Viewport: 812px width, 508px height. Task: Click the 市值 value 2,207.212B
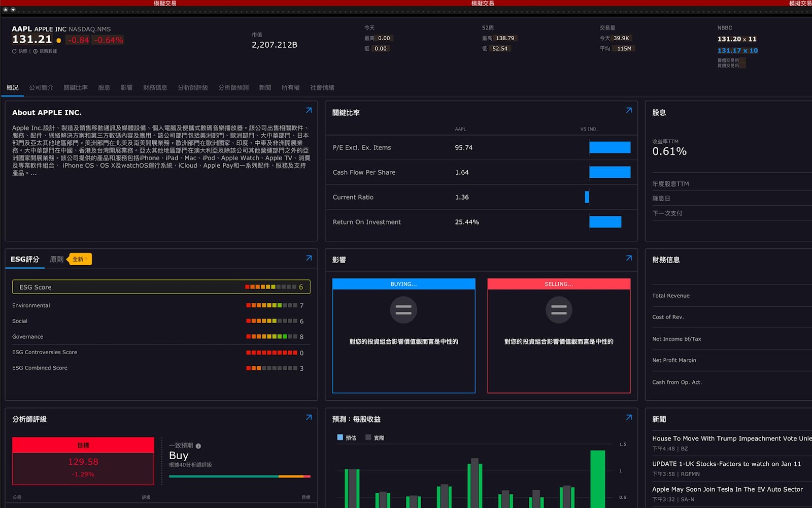point(275,45)
